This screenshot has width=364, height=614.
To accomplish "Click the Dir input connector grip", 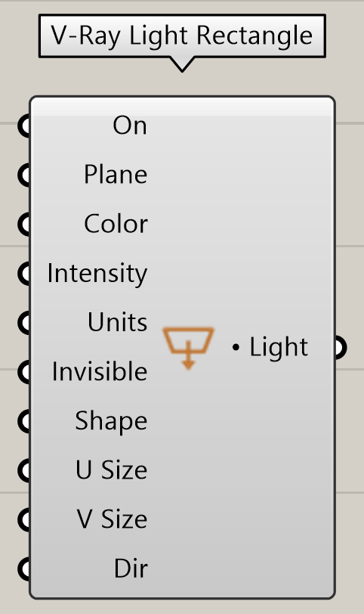I will point(25,569).
